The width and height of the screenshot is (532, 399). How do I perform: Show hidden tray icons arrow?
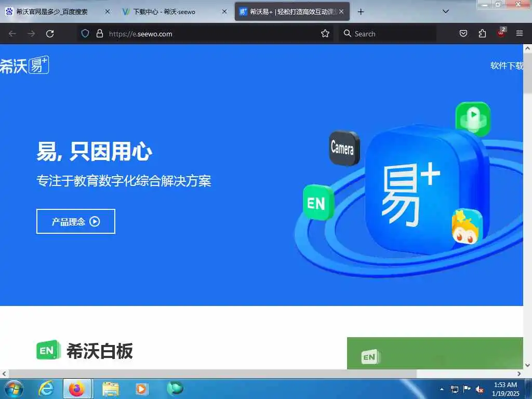442,389
